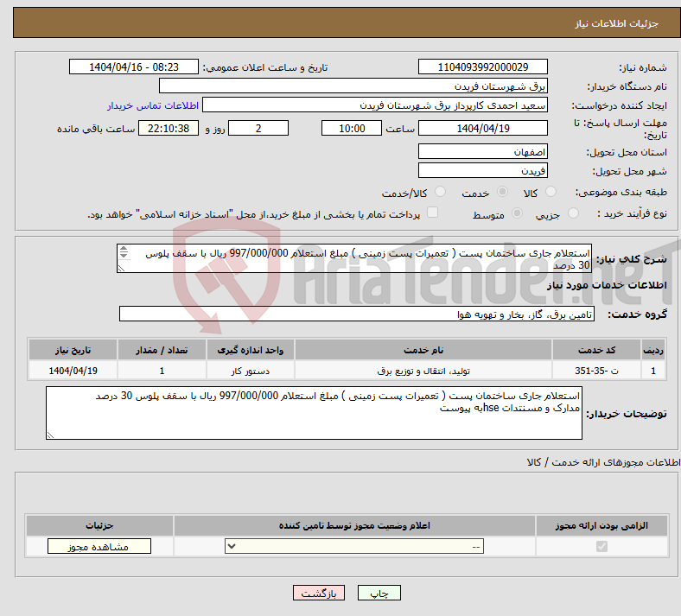
Task: Click the مشاهده مجوز button
Action: pyautogui.click(x=99, y=546)
